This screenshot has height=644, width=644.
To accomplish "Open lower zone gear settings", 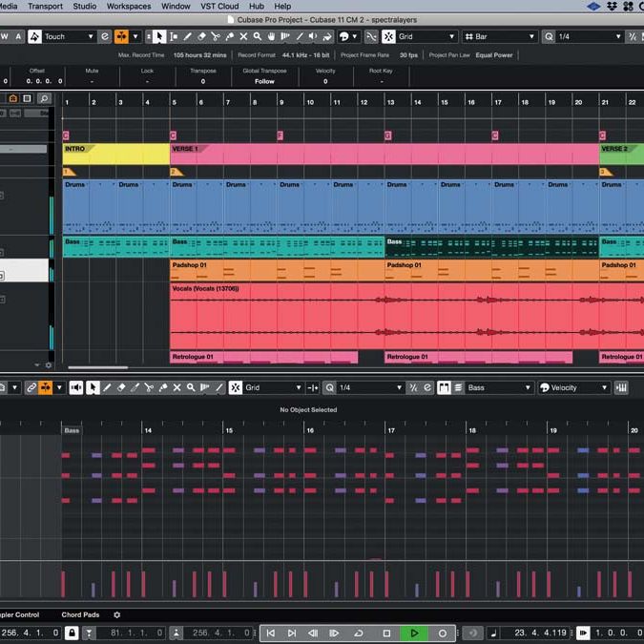I will click(x=117, y=614).
